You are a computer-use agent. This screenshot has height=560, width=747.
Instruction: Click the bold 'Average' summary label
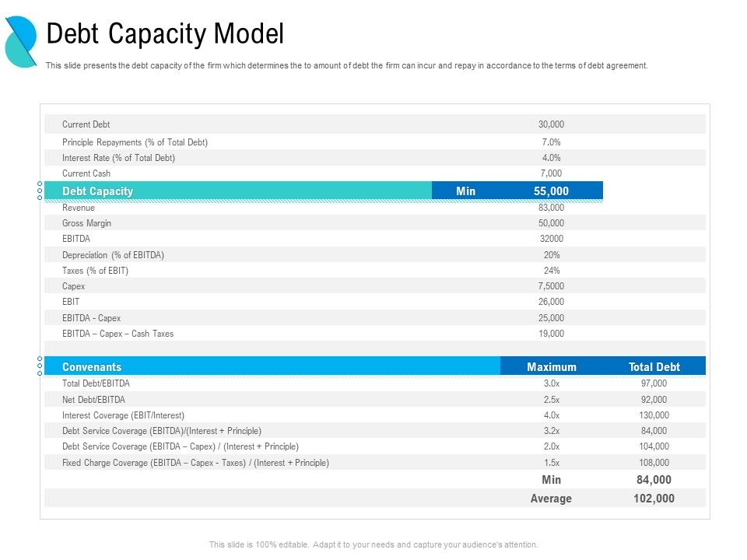pos(551,499)
